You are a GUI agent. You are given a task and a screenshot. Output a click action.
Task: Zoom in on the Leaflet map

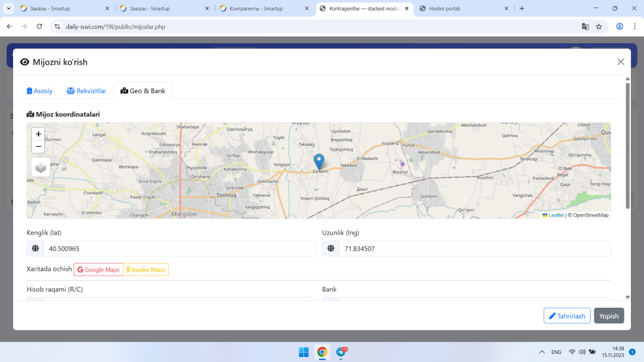38,134
